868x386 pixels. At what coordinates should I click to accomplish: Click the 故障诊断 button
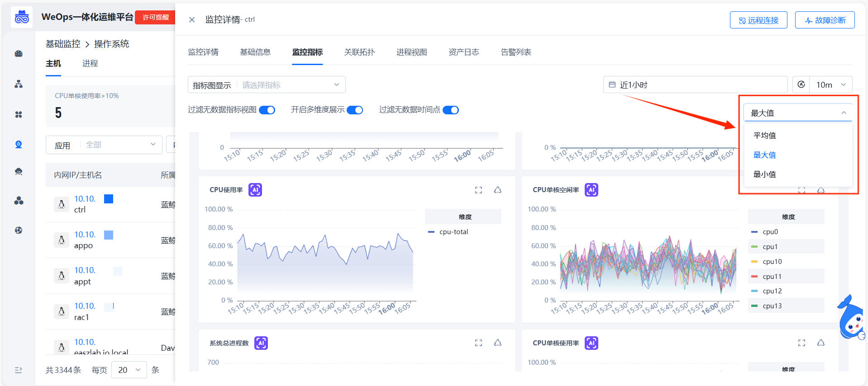click(x=825, y=20)
